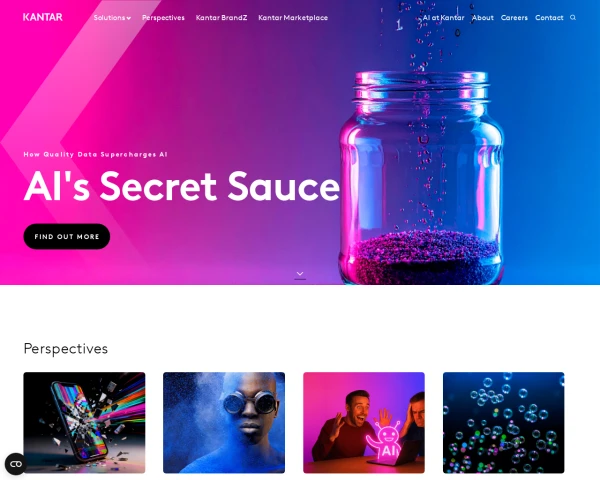
Task: Click the Perspectives section heading
Action: pyautogui.click(x=66, y=349)
